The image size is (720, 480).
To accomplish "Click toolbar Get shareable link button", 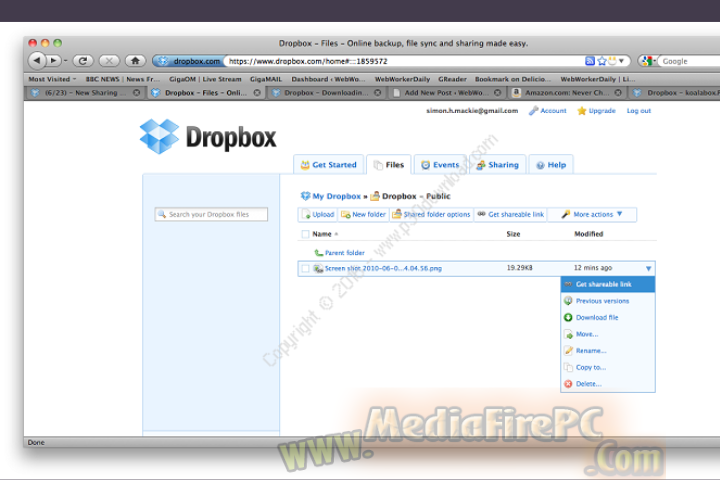I will click(510, 215).
